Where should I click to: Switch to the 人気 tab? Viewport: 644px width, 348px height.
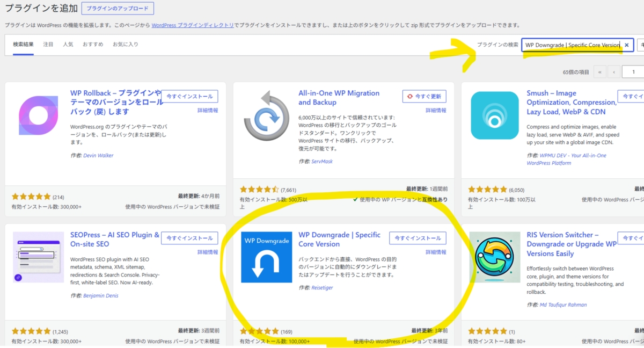point(68,44)
